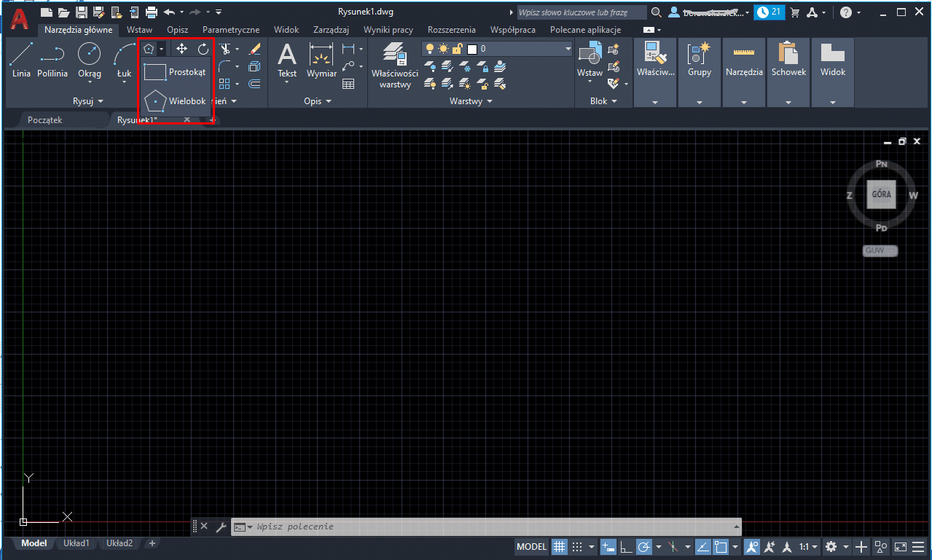Open the Autodesk App Store cart icon

click(x=795, y=12)
